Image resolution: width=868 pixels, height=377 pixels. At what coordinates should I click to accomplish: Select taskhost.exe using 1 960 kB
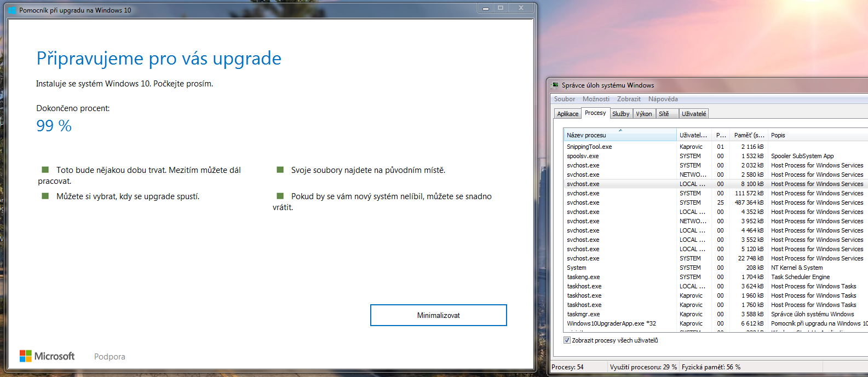[x=716, y=295]
